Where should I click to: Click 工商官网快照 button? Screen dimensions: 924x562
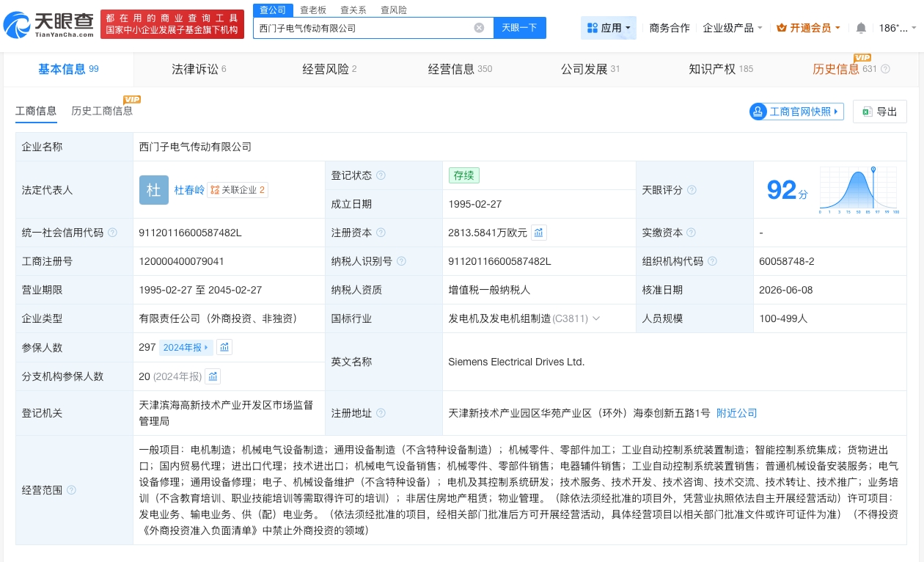(796, 112)
